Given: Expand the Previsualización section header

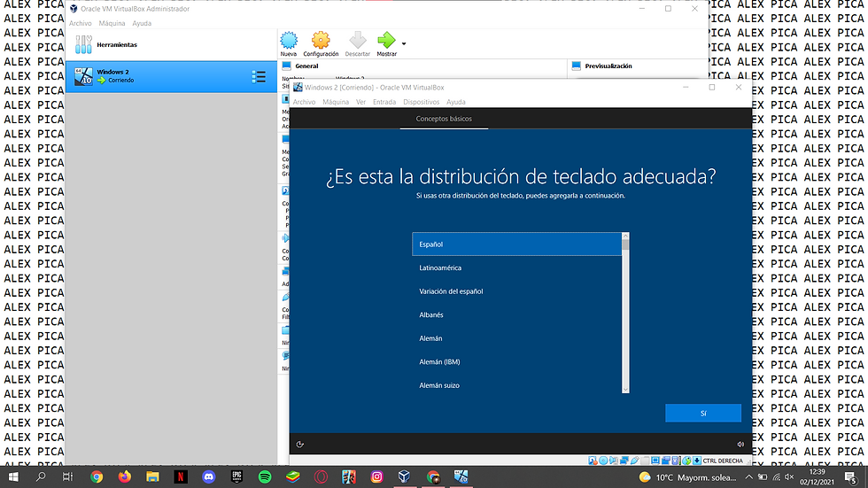Looking at the screenshot, I should coord(608,66).
